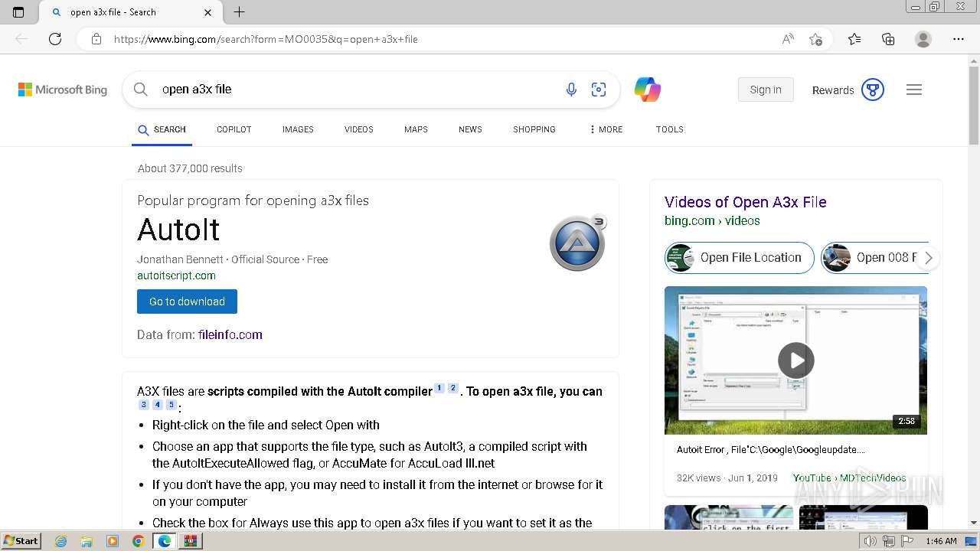
Task: Switch to VIDEOS tab
Action: click(x=359, y=129)
